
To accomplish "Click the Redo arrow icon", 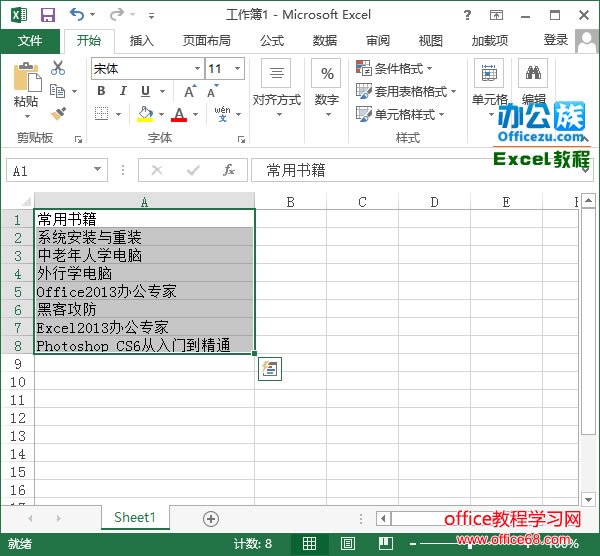I will 117,15.
